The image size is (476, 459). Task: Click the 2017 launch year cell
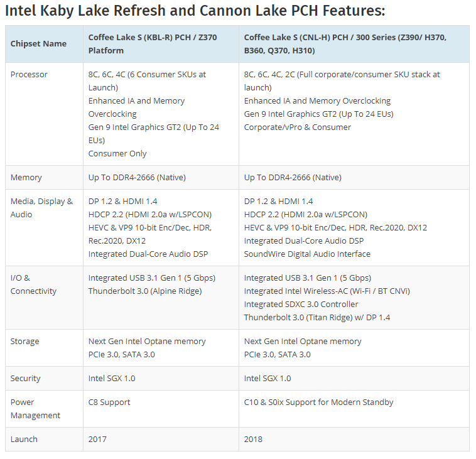pos(97,440)
